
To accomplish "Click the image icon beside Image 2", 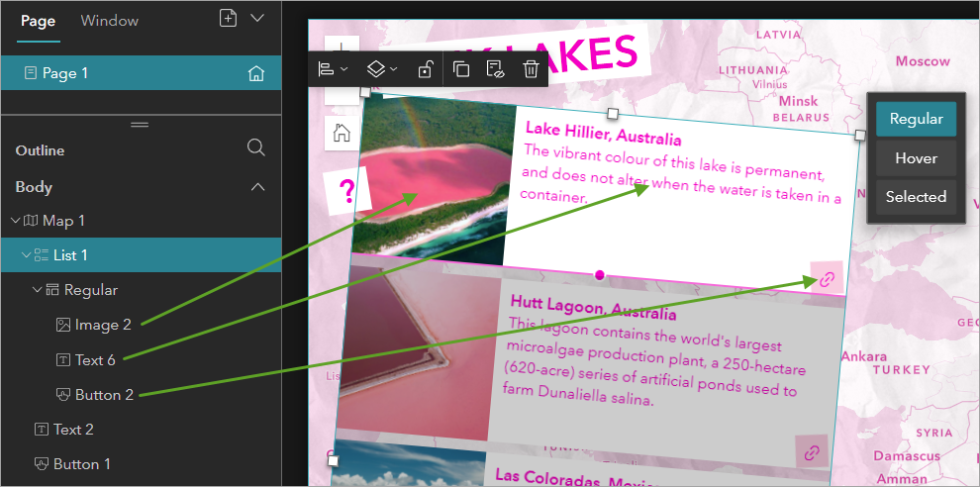I will click(x=63, y=325).
